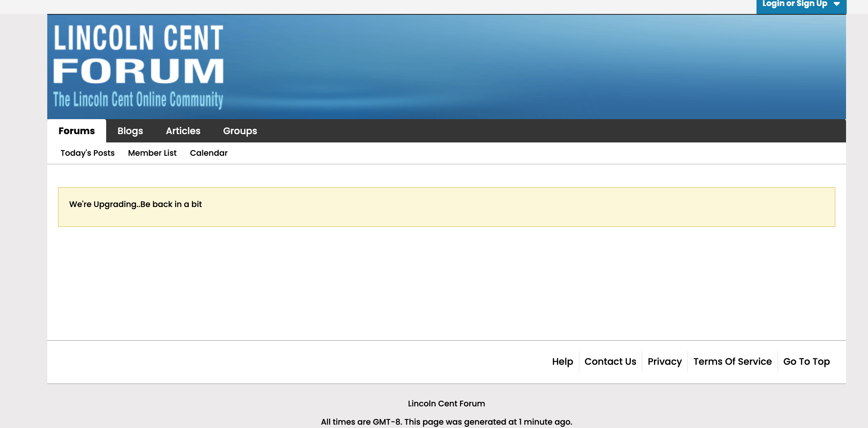Switch to the Forums tab
The height and width of the screenshot is (428, 868).
pyautogui.click(x=77, y=131)
